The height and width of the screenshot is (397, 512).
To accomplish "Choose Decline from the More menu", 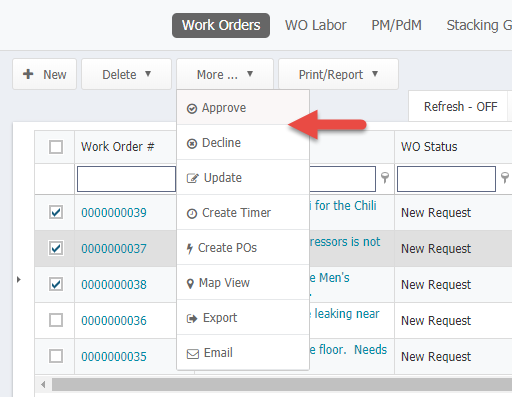I will pyautogui.click(x=243, y=143).
